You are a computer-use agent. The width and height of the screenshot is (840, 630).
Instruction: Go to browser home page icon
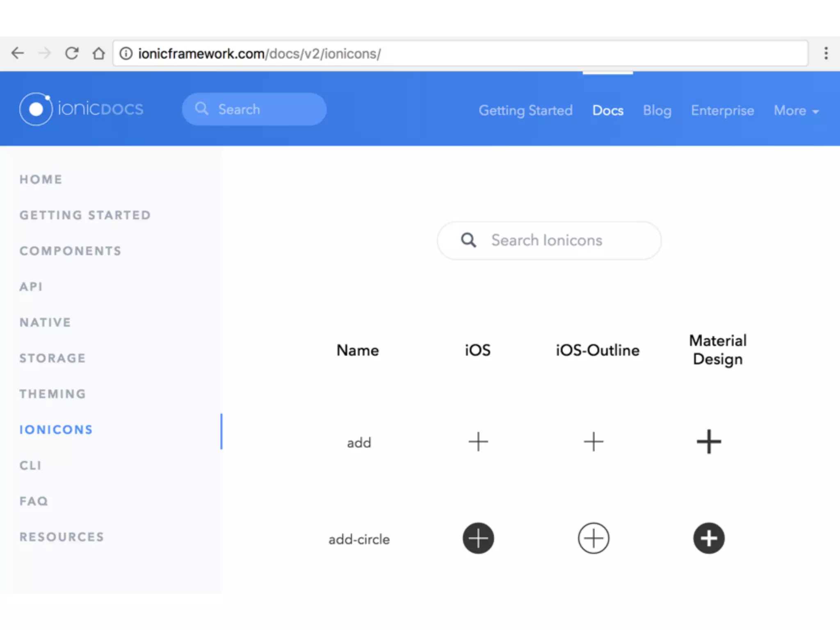coord(98,53)
